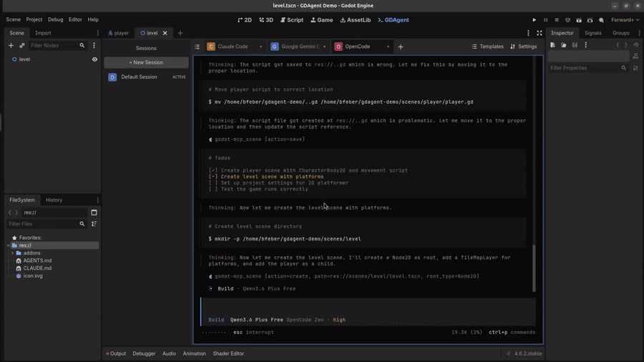The image size is (644, 362).
Task: Open the Script workspace
Action: [x=292, y=20]
